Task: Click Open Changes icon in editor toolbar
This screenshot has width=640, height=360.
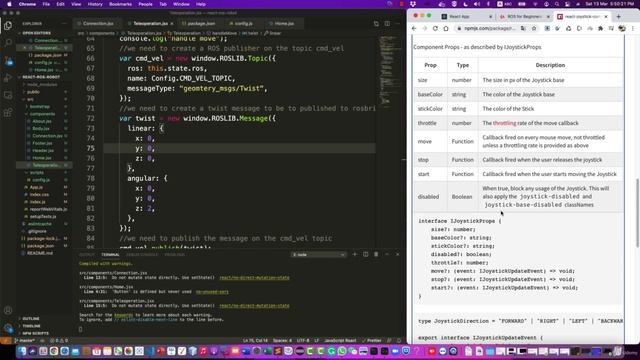Action: tap(376, 24)
